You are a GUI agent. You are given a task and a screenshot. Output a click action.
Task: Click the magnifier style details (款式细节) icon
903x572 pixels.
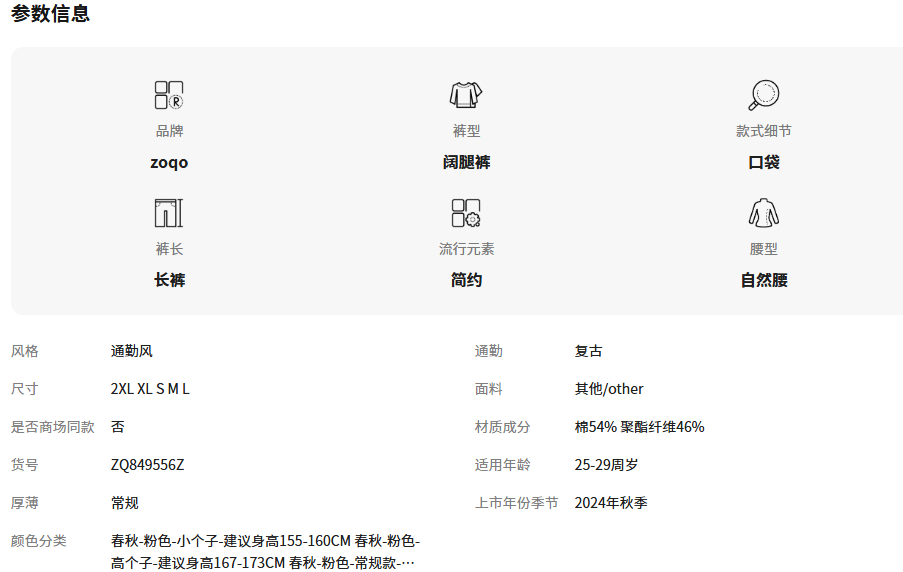tap(763, 95)
